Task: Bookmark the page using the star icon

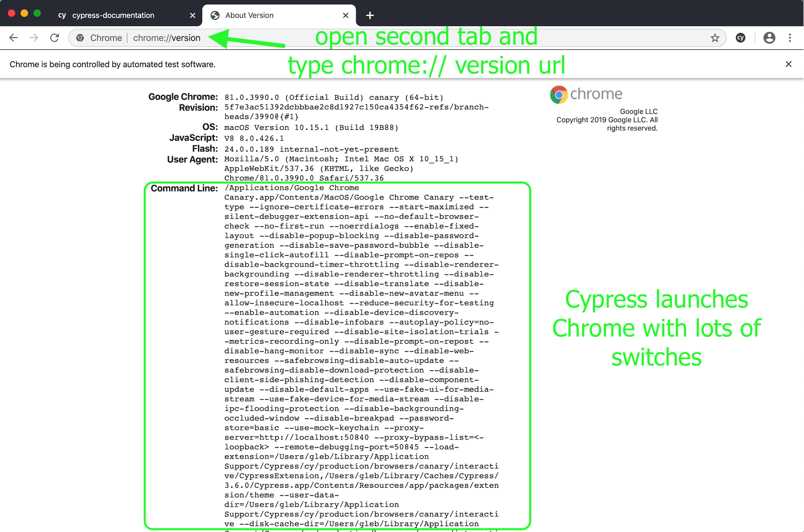Action: pos(715,37)
